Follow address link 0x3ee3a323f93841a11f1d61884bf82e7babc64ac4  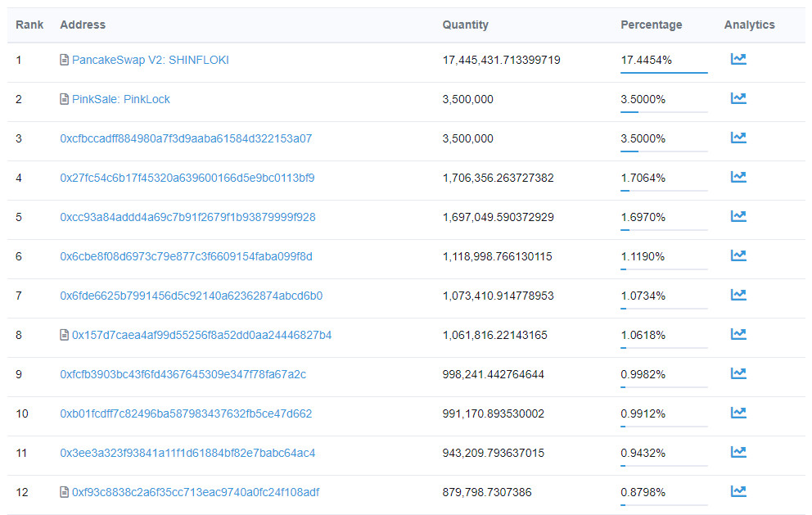pos(187,454)
